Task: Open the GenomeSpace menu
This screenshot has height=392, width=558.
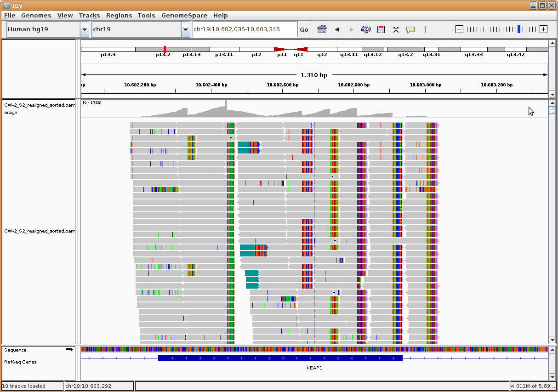Action: 184,15
